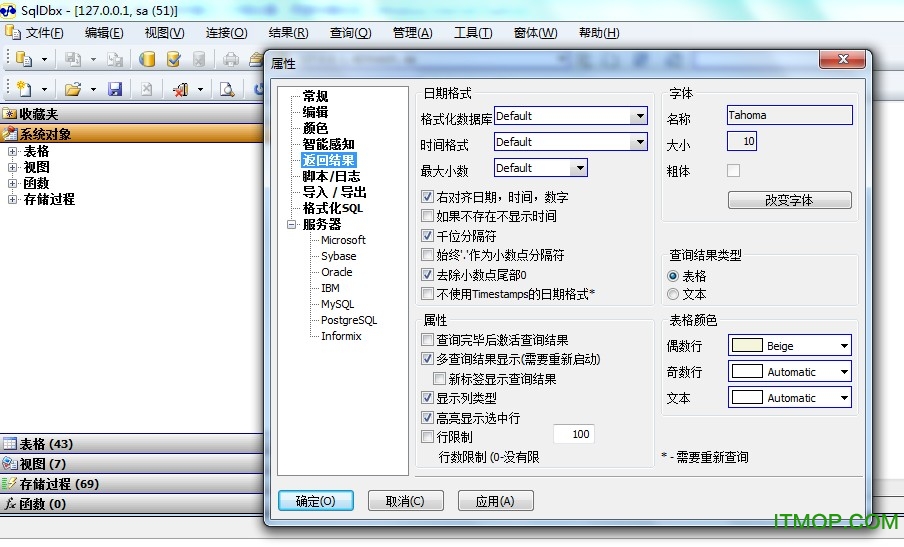
Task: Click the 系统对象 panel icon
Action: (10, 134)
